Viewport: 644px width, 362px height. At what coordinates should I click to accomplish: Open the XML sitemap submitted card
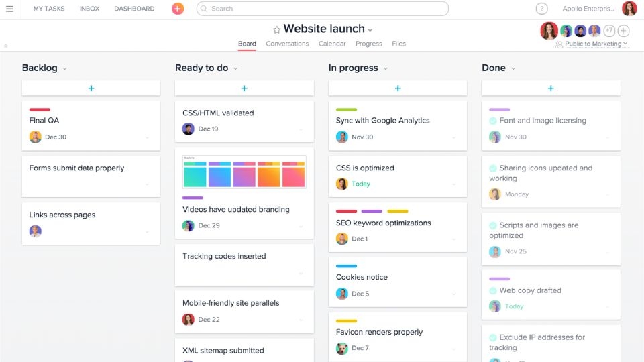(x=244, y=350)
